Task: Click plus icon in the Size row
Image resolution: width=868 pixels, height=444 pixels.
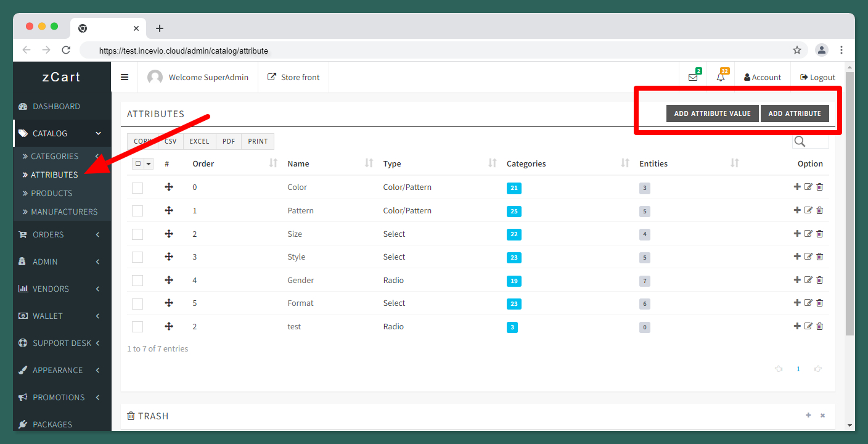Action: click(x=797, y=234)
